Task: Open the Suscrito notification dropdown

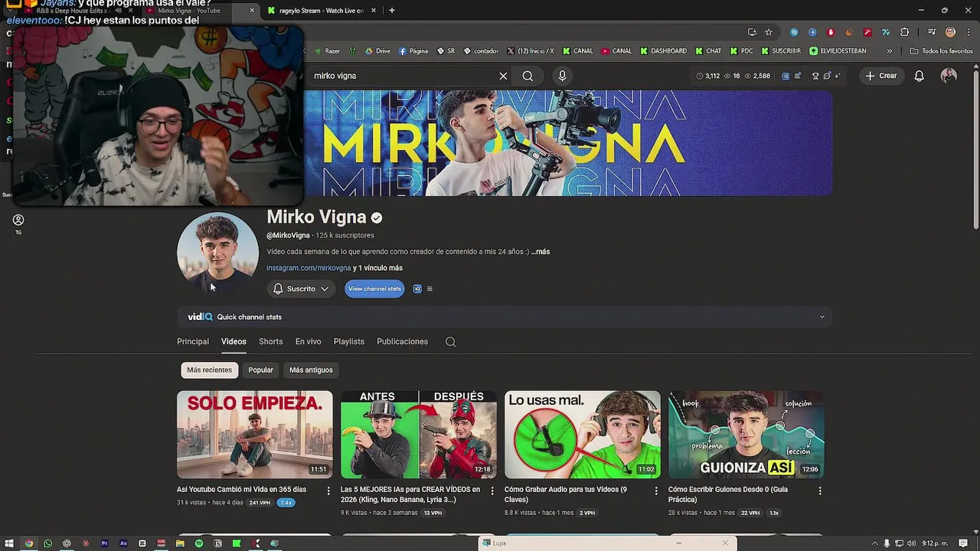Action: click(301, 289)
